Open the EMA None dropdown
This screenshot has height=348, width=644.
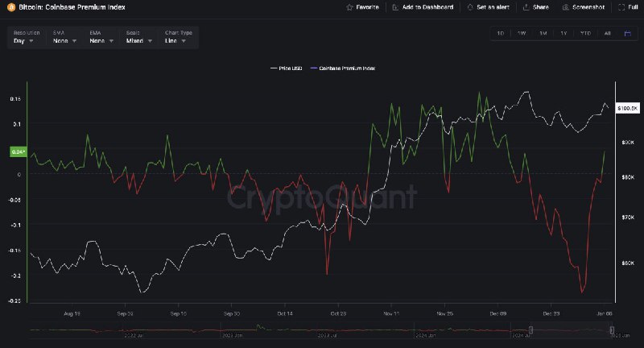(101, 37)
